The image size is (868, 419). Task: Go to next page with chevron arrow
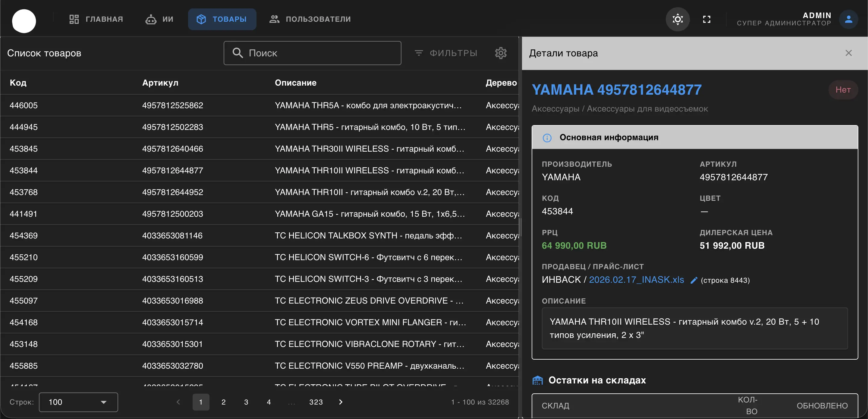(341, 402)
